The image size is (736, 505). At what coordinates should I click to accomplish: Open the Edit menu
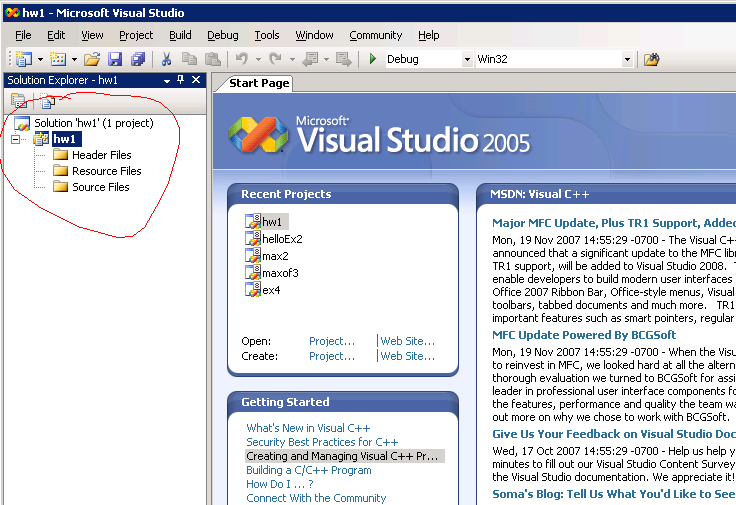(x=56, y=35)
